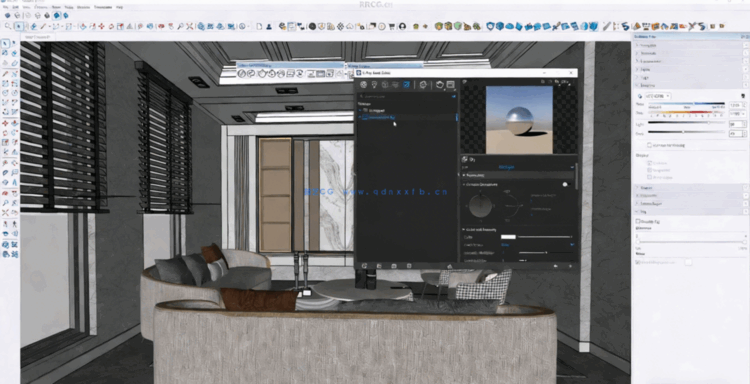
Task: Open the Help menu
Action: tap(120, 8)
